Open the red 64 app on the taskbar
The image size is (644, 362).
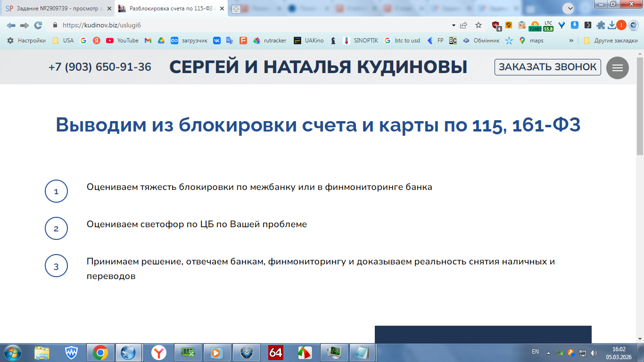[276, 352]
